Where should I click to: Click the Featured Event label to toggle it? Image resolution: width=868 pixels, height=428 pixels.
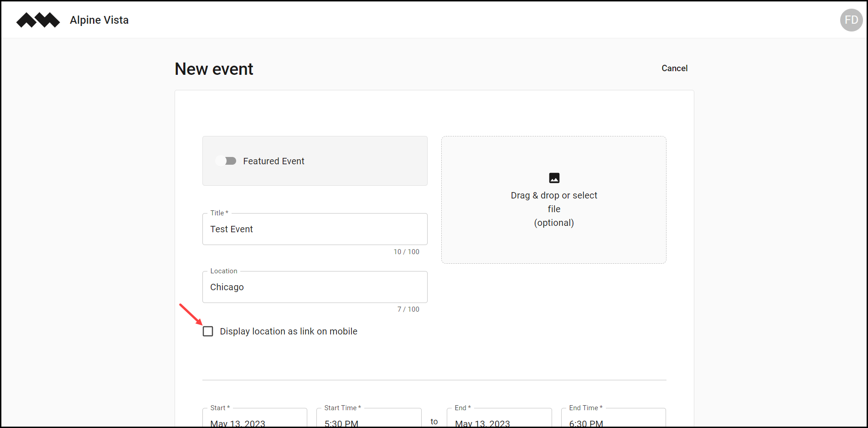274,161
